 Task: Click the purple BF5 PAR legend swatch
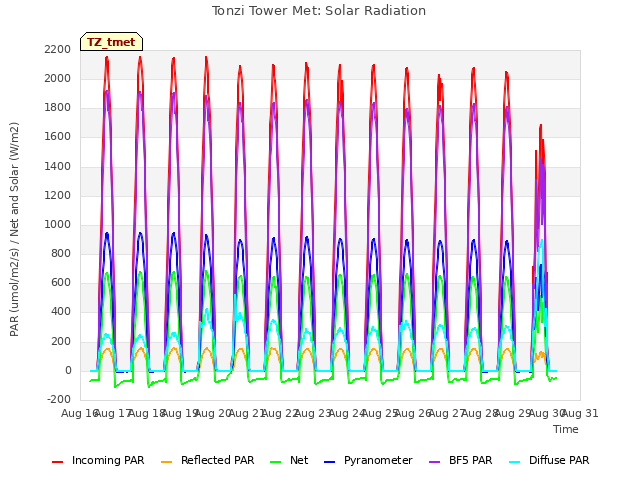[435, 462]
